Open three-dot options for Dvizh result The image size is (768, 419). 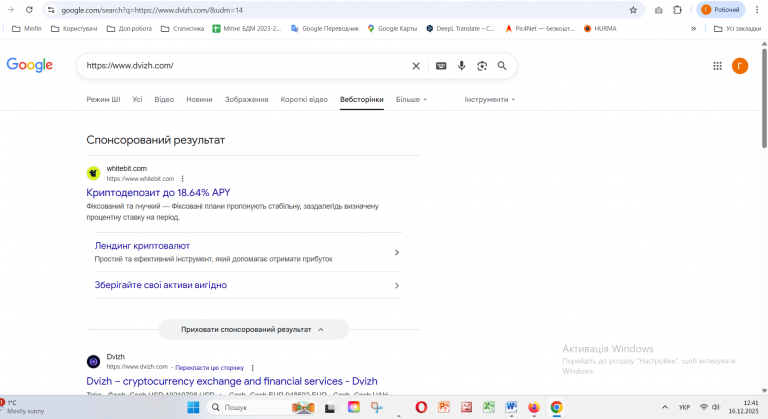click(x=253, y=368)
